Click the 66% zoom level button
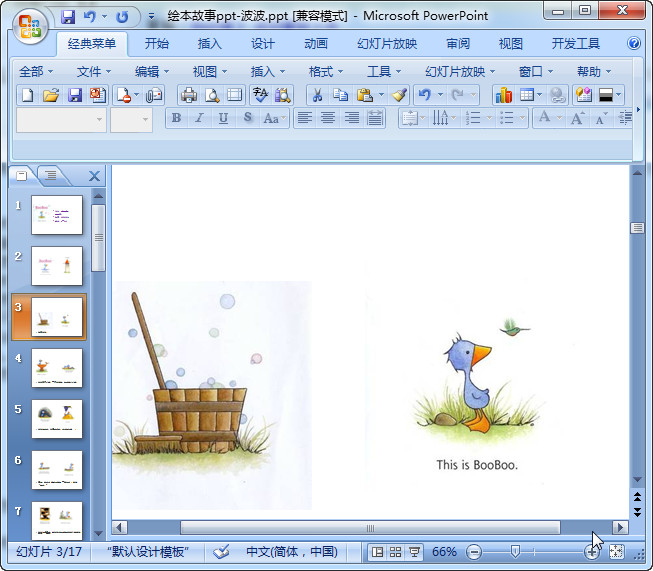The image size is (653, 571). (x=444, y=552)
